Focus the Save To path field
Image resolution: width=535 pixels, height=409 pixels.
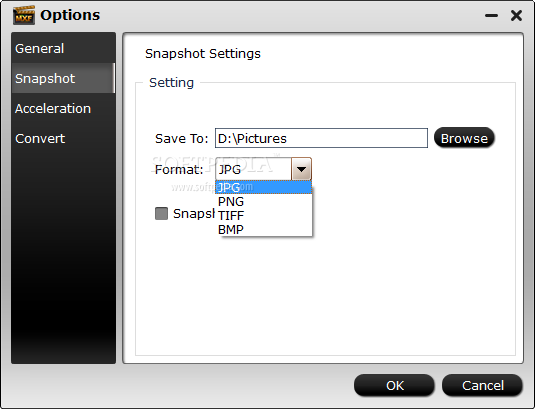(321, 138)
